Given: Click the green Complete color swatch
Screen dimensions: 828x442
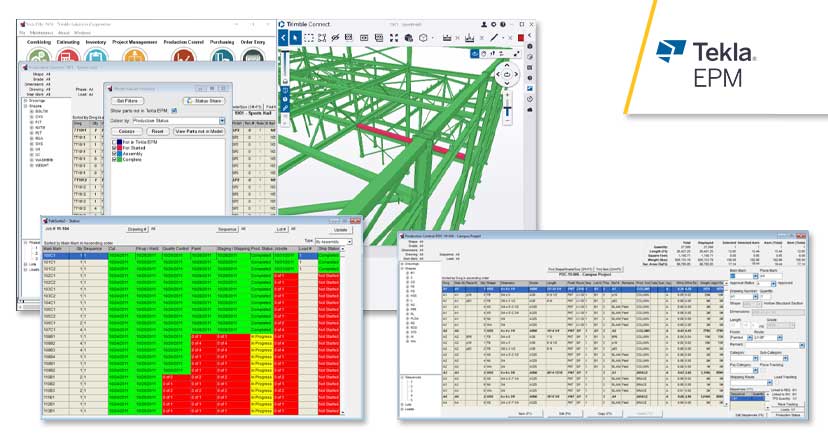Looking at the screenshot, I should [120, 159].
